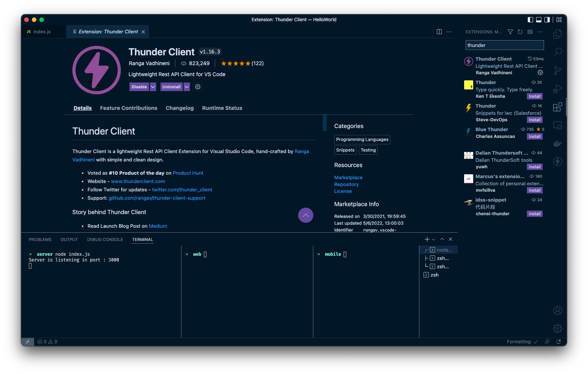Install the Blue Thunder extension
This screenshot has width=588, height=374.
(x=535, y=136)
